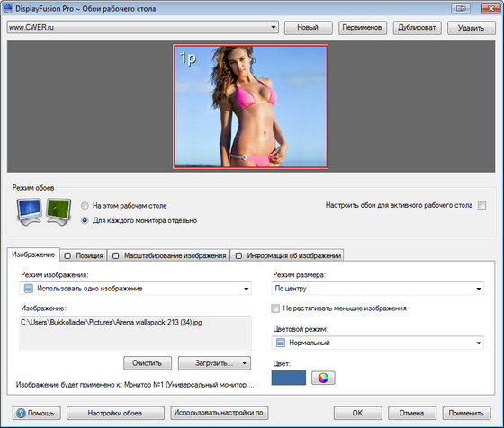Expand the Режим размера По центру dropdown
Screen dimensions: 504x428
click(377, 289)
